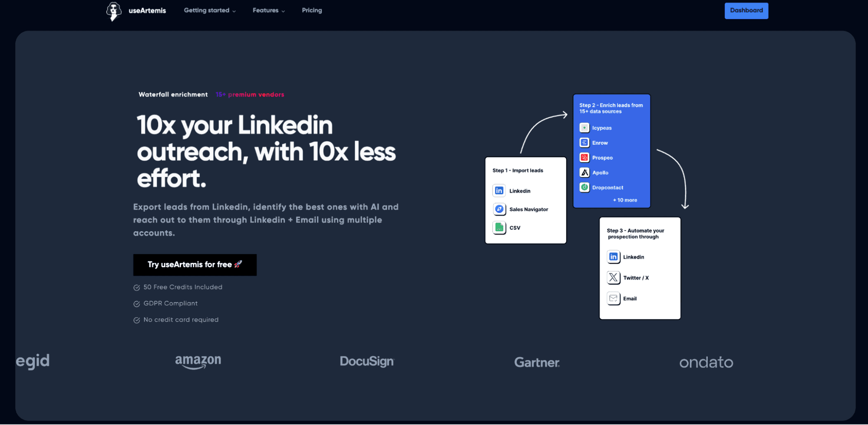Click the Linkedin icon in Step 3
This screenshot has height=425, width=868.
tap(613, 257)
